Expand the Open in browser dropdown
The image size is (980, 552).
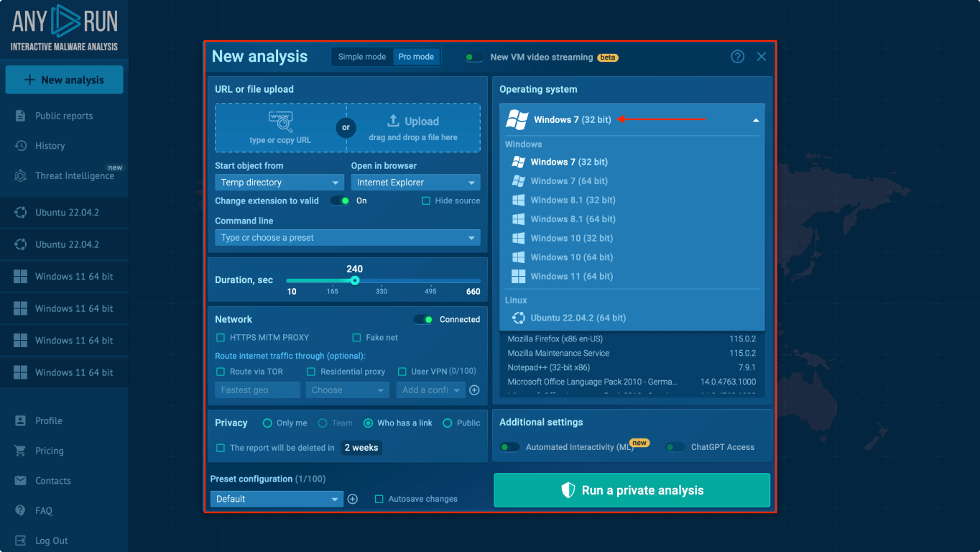(415, 183)
